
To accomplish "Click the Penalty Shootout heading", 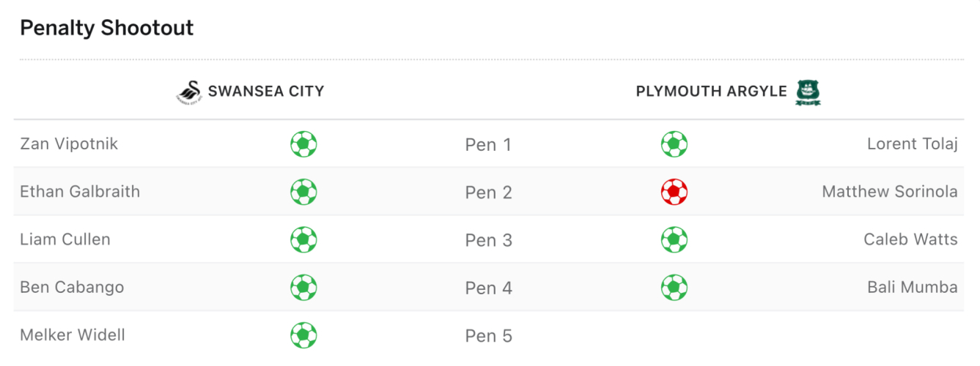I will click(107, 29).
